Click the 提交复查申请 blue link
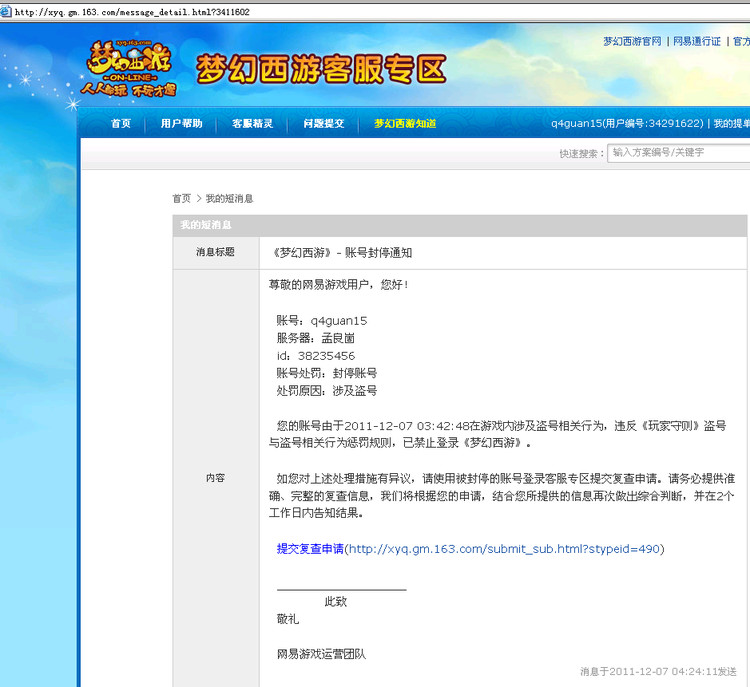 310,549
